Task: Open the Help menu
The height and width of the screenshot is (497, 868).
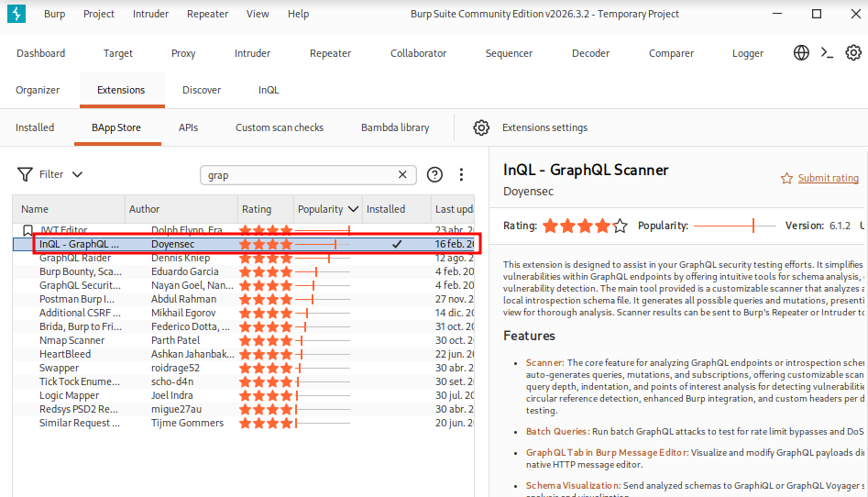Action: 298,14
